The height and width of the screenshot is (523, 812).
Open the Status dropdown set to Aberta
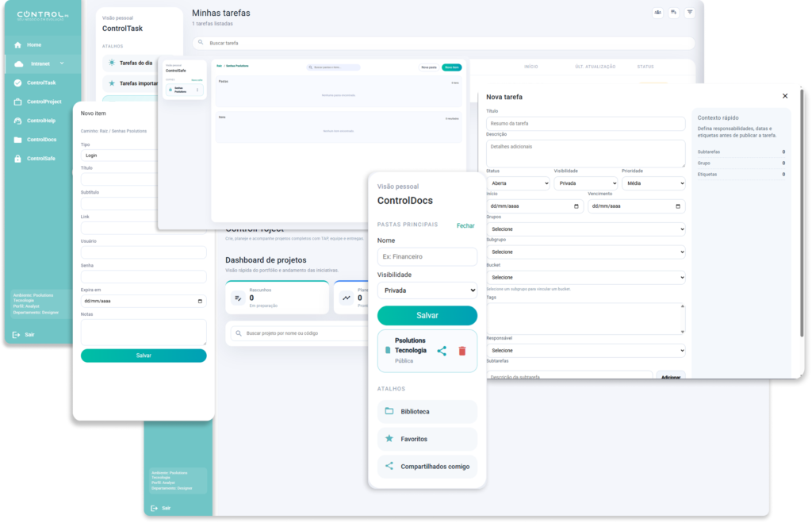[x=518, y=183]
